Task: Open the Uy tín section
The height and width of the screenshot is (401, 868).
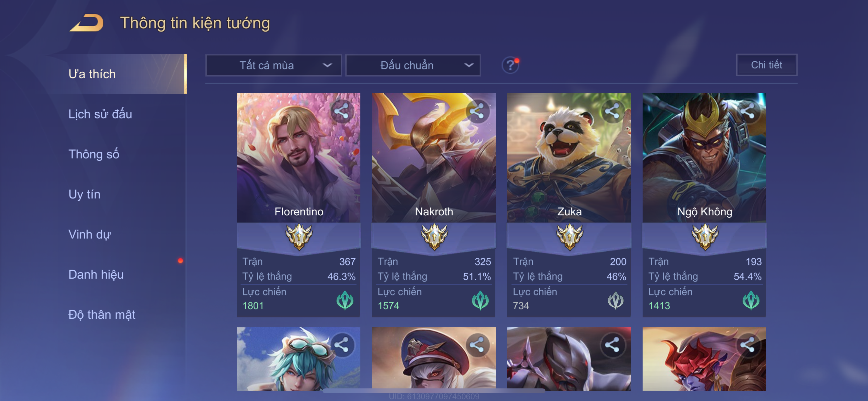Action: [84, 194]
